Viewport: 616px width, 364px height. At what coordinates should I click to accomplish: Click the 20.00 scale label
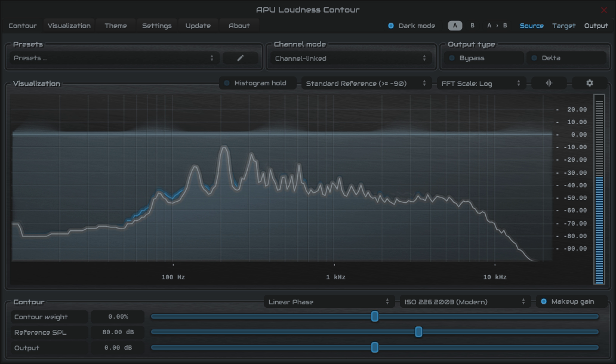(577, 110)
